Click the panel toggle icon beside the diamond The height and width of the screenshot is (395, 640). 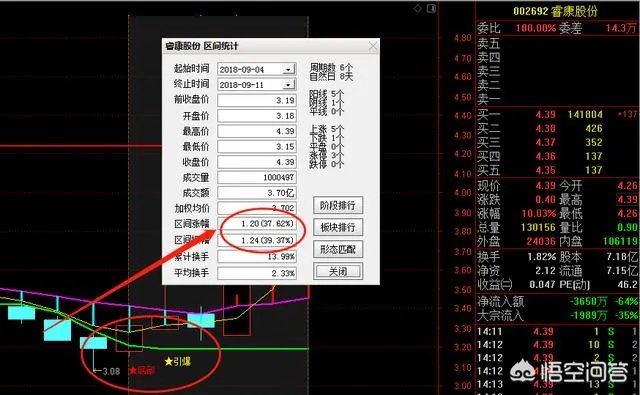coord(431,9)
